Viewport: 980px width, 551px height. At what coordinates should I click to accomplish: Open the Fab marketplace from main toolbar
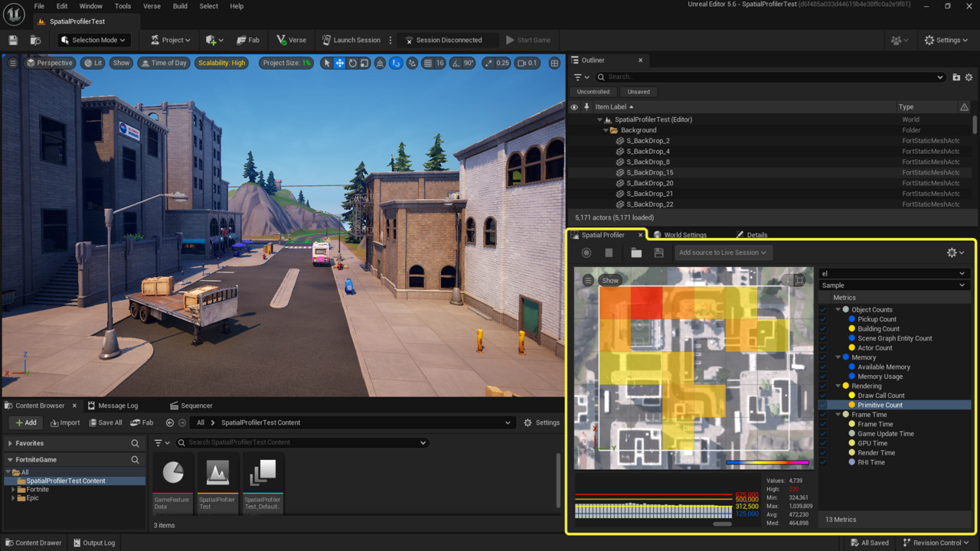pyautogui.click(x=247, y=40)
